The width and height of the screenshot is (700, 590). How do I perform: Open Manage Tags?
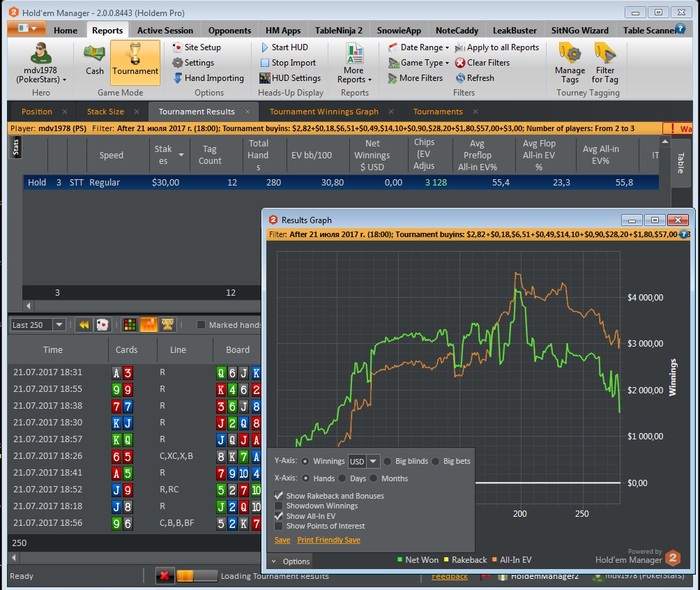click(570, 63)
